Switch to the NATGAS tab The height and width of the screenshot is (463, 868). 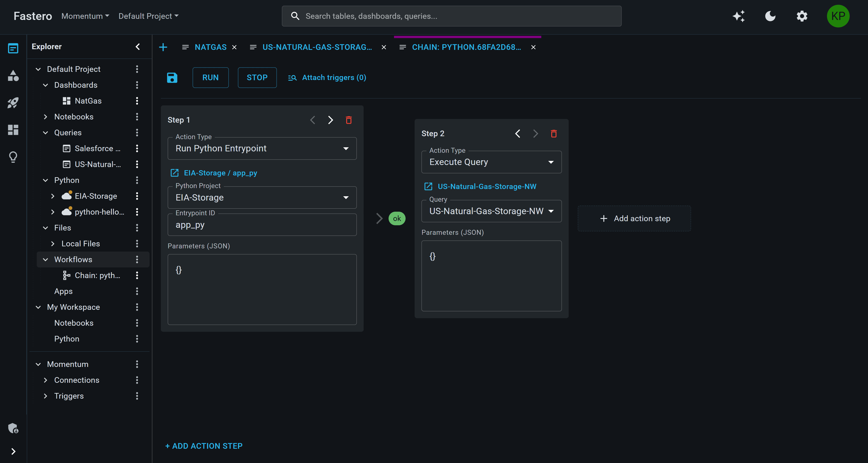(210, 47)
